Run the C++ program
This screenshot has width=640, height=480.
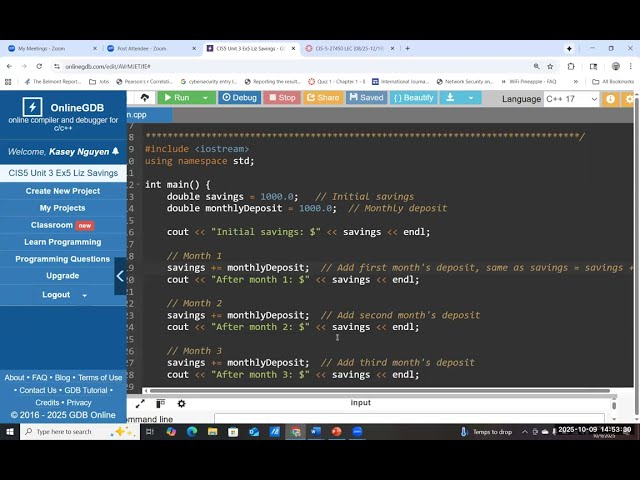[177, 98]
